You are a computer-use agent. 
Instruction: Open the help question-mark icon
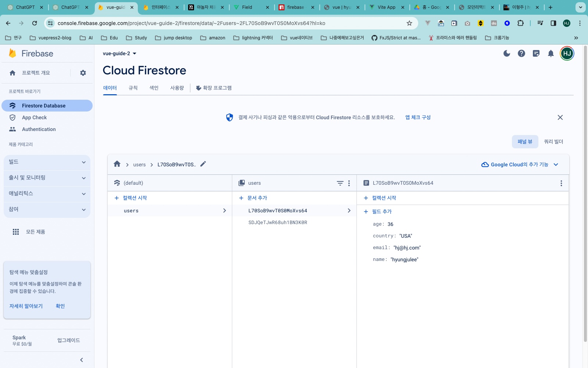[521, 53]
